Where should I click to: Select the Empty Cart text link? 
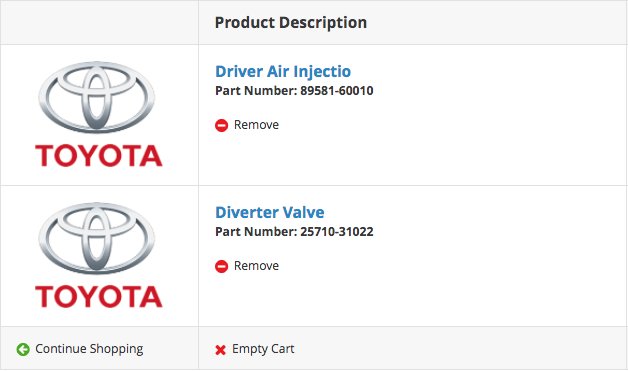point(263,349)
